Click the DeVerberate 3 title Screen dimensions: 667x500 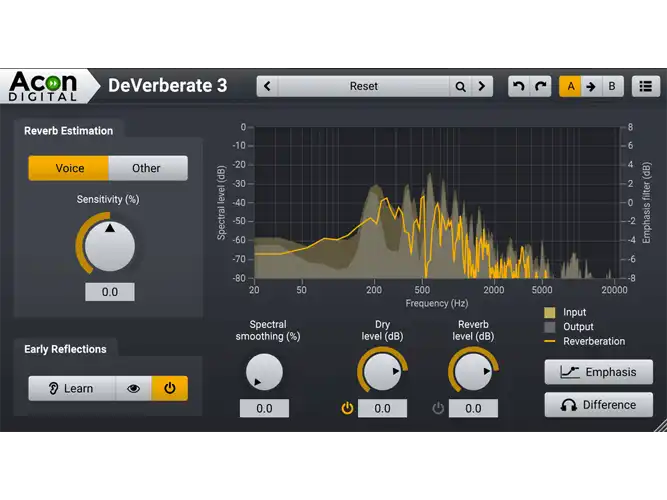click(x=168, y=86)
